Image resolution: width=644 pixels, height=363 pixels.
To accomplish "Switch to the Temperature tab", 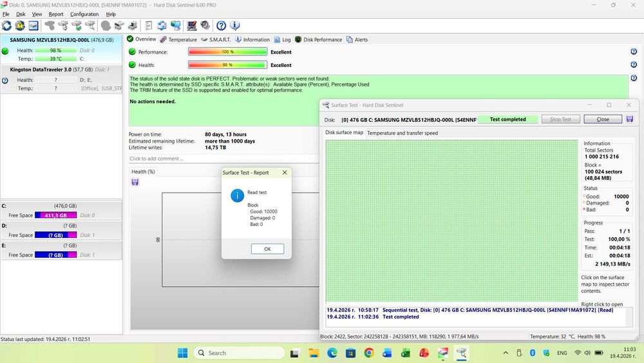I will (x=178, y=39).
